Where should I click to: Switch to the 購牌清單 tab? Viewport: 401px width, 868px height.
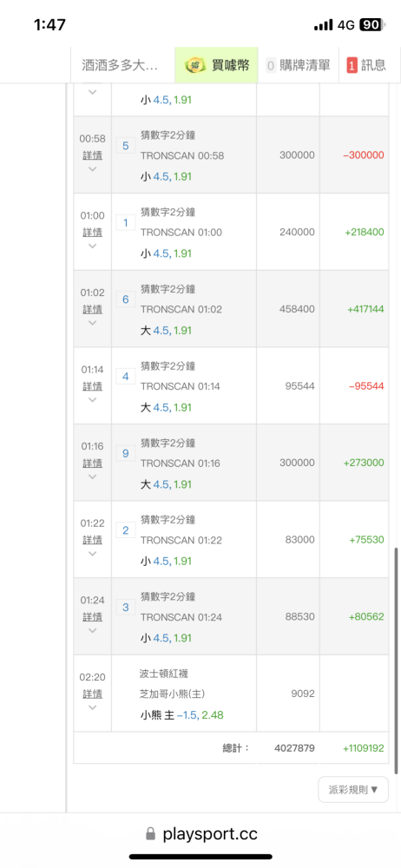(299, 65)
